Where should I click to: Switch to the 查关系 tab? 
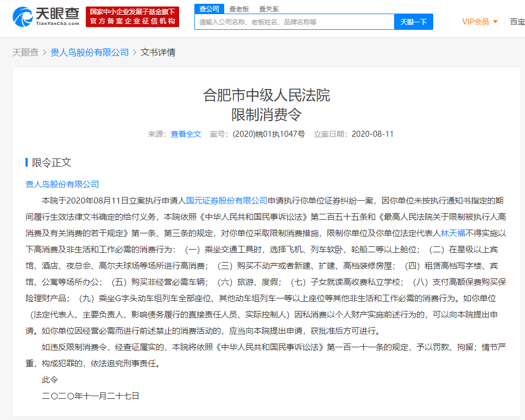(x=269, y=9)
